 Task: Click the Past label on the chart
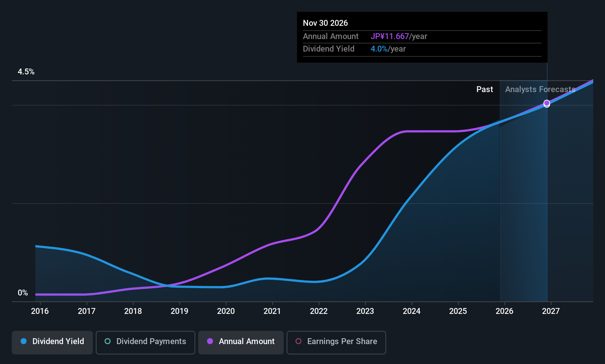485,90
